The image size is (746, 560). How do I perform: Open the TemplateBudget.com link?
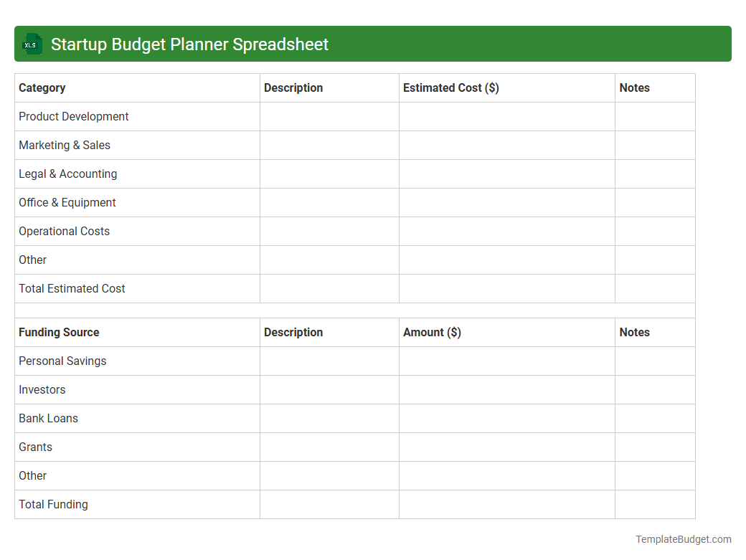point(684,538)
